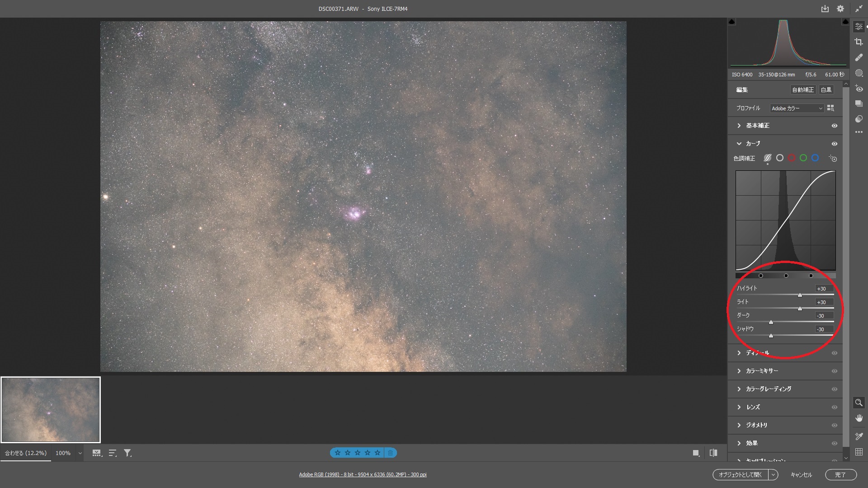The image size is (868, 488).
Task: Toggle highlight clipping warning in histogram
Action: click(x=845, y=22)
